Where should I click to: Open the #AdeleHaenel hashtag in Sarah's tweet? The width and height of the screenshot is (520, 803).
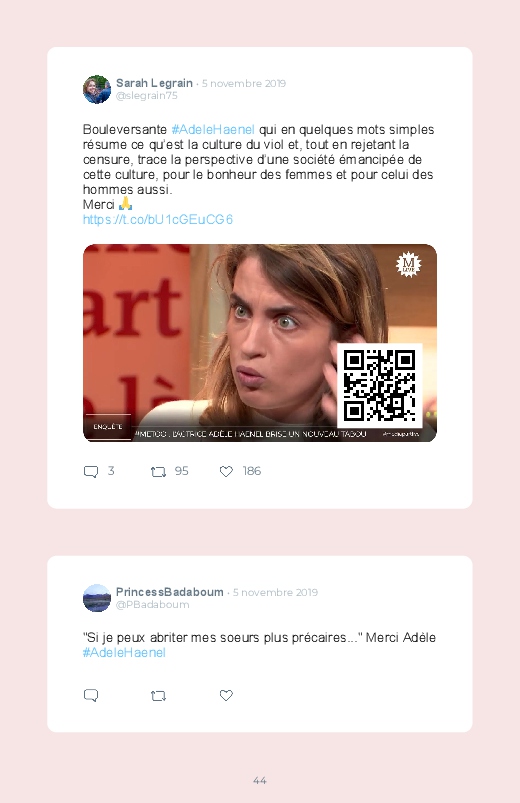(213, 130)
